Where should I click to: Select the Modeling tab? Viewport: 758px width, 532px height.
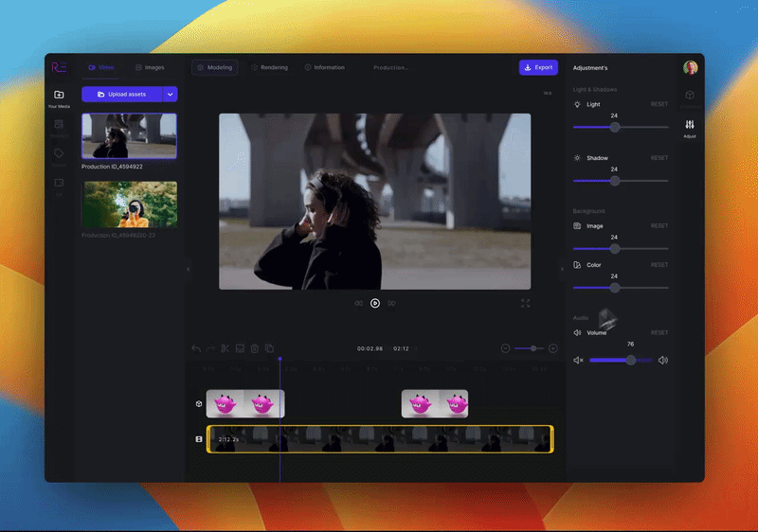[215, 67]
